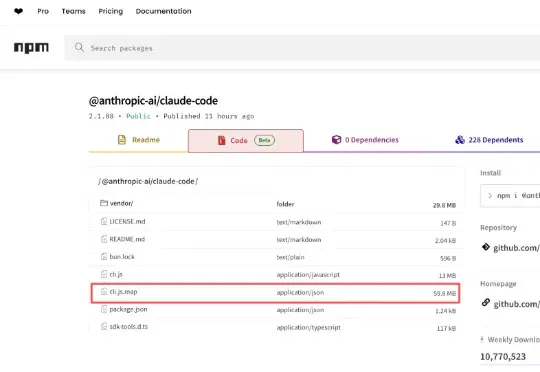Switch to the Code tab

click(x=246, y=141)
